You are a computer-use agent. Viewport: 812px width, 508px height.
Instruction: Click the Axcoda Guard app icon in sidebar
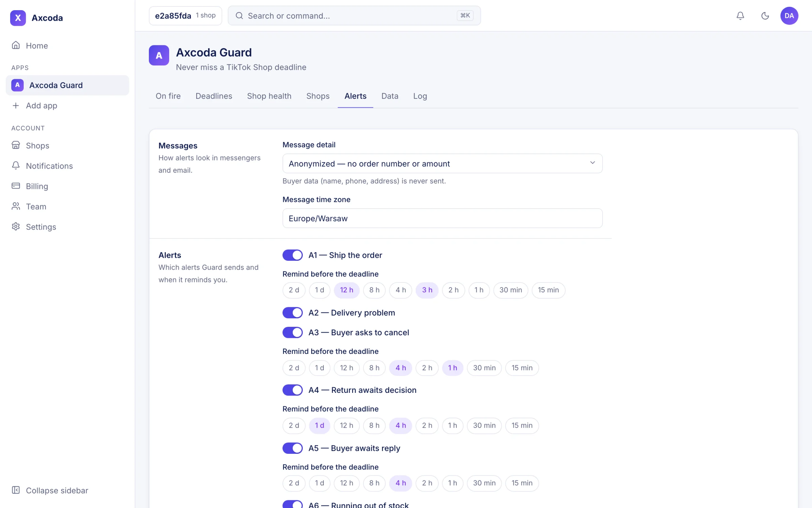pyautogui.click(x=17, y=85)
